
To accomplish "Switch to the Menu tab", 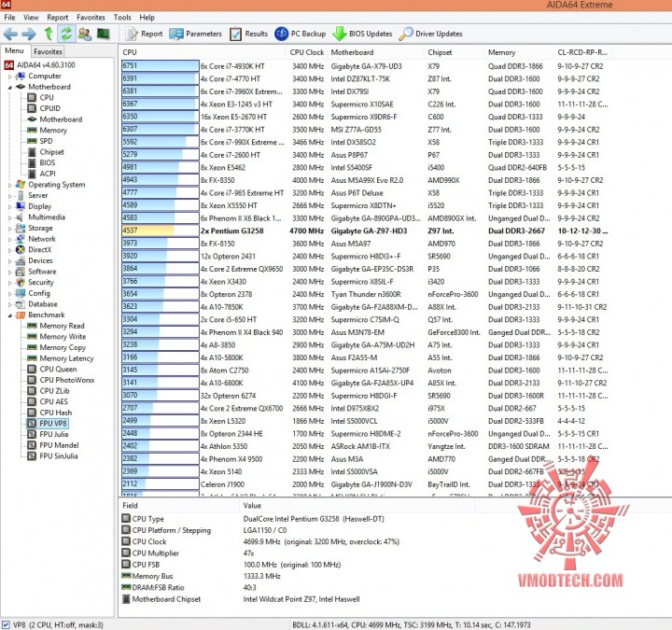I will coord(14,50).
